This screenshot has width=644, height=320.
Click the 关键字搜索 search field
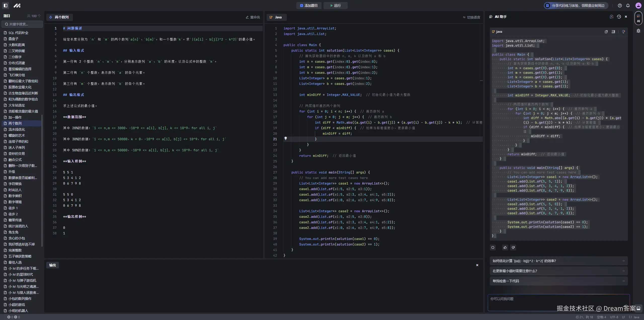point(22,24)
